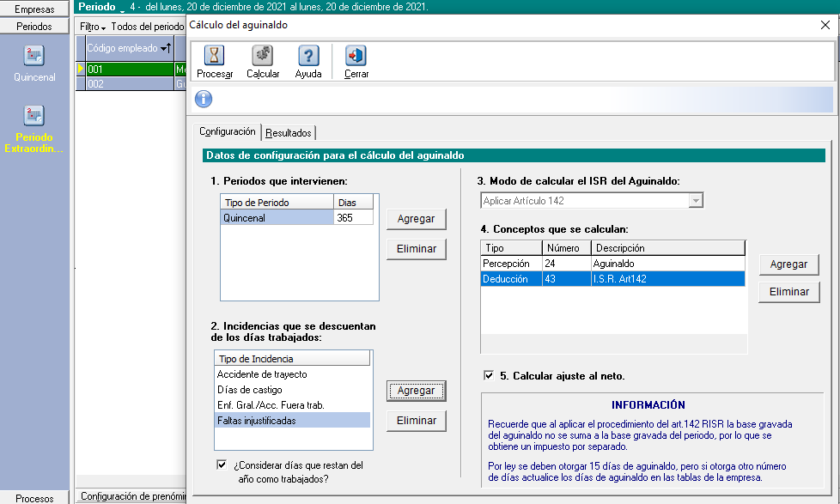Toggle 'Calcular ajuste al neto' checkbox
The height and width of the screenshot is (504, 840).
point(489,375)
